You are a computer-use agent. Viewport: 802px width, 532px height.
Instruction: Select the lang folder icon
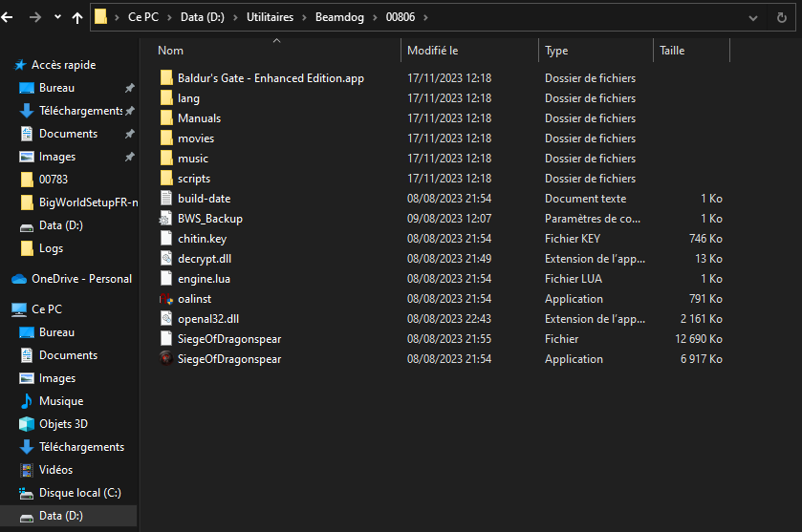166,98
